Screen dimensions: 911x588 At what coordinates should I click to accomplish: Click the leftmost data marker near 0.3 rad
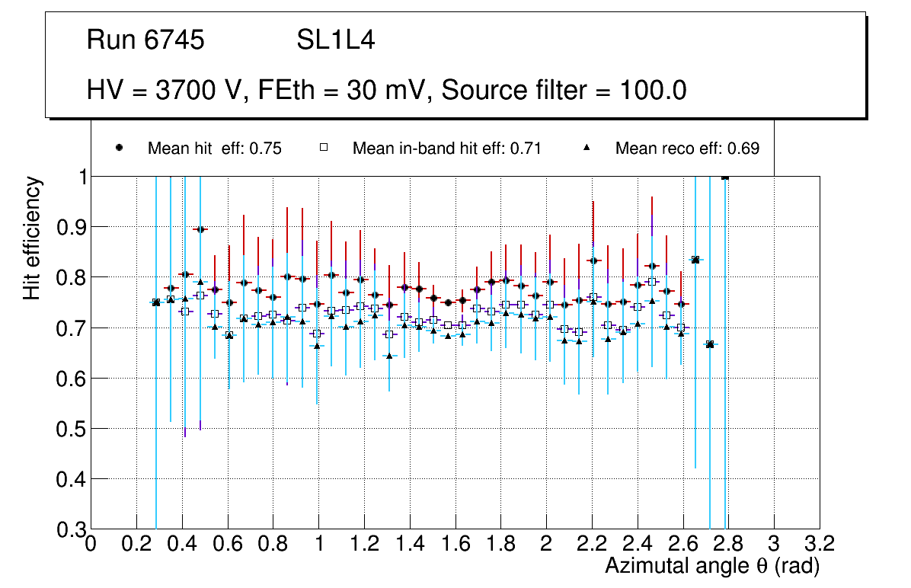coord(156,302)
